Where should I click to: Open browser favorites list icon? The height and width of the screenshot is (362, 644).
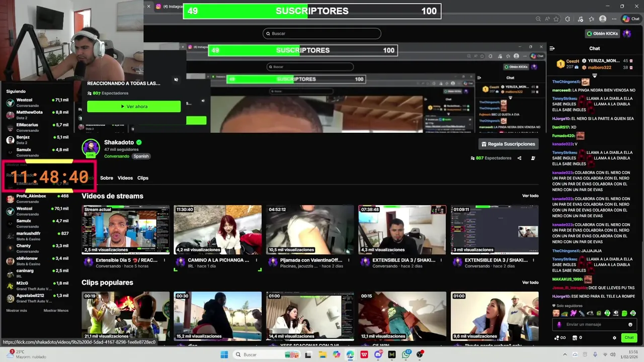(591, 19)
